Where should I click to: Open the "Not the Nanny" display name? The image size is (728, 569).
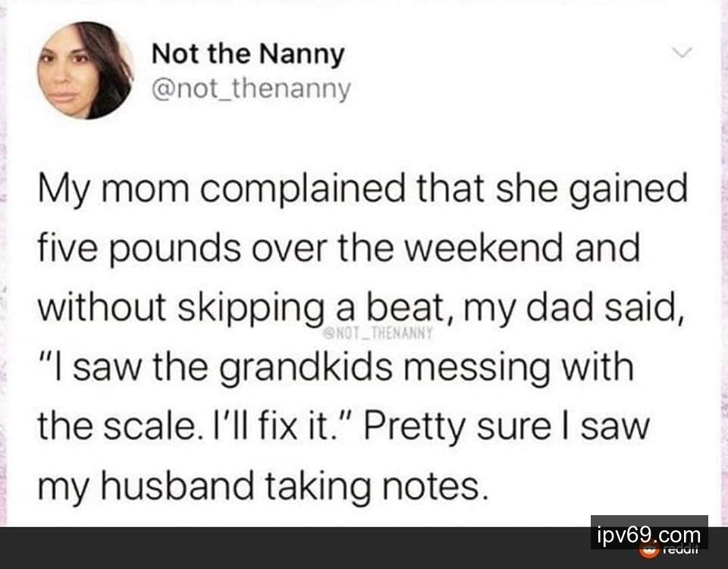(x=248, y=54)
